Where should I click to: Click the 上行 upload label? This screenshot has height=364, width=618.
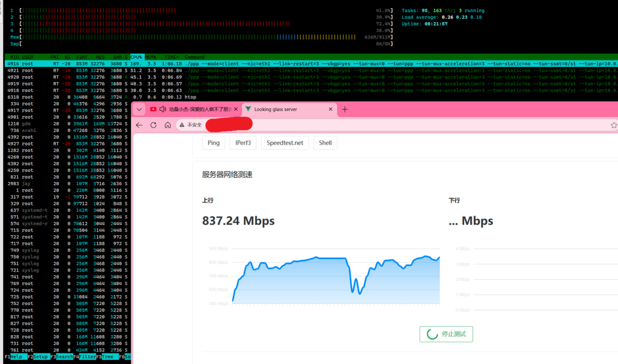[x=208, y=200]
